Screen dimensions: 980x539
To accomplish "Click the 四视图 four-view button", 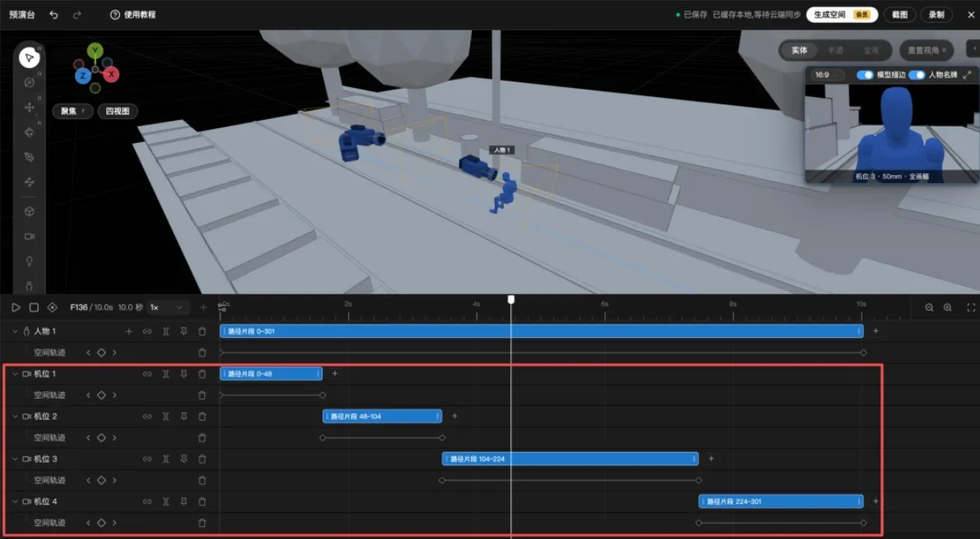I will [x=118, y=111].
